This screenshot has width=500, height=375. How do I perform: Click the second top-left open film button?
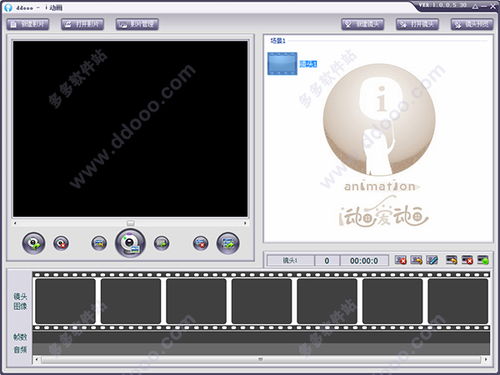click(x=83, y=24)
